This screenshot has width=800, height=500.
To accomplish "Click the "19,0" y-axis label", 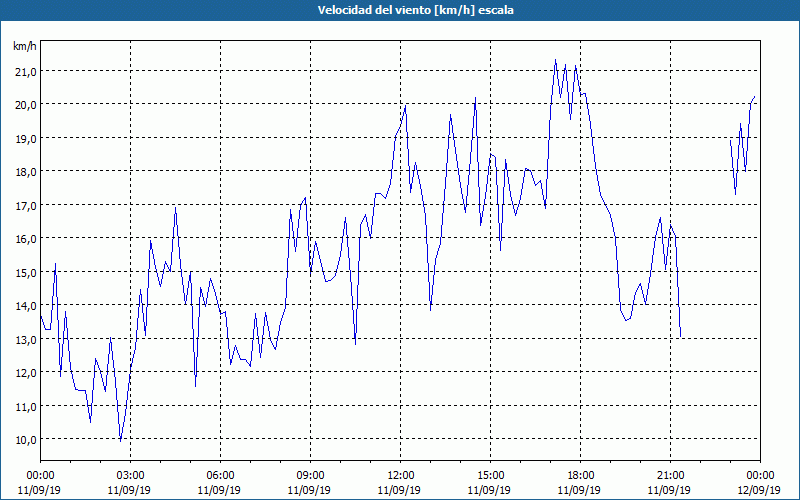I will coord(26,139).
